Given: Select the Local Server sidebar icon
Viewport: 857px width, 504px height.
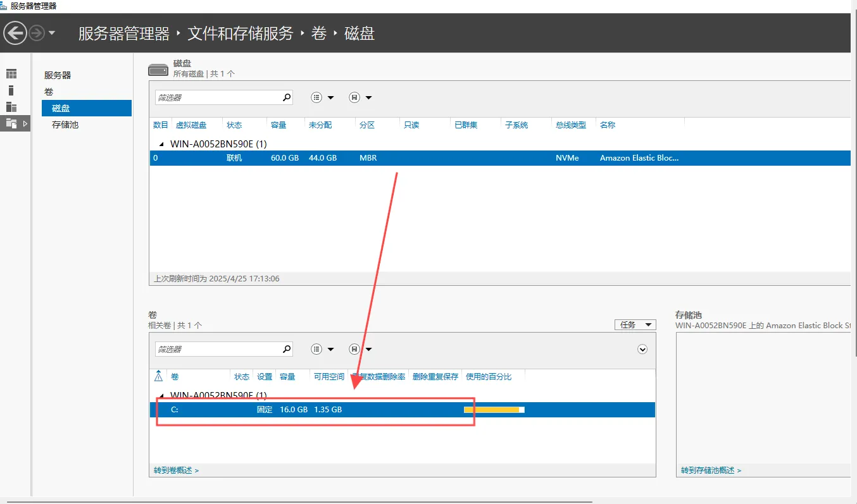Looking at the screenshot, I should [x=11, y=90].
